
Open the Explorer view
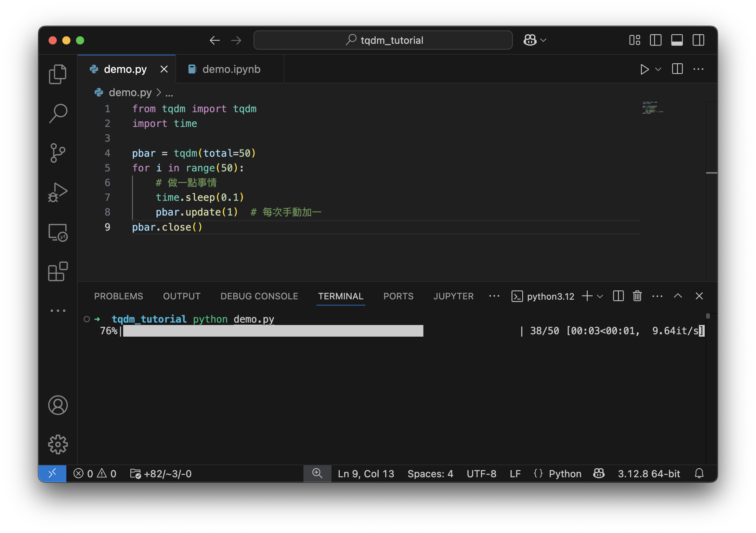tap(58, 74)
